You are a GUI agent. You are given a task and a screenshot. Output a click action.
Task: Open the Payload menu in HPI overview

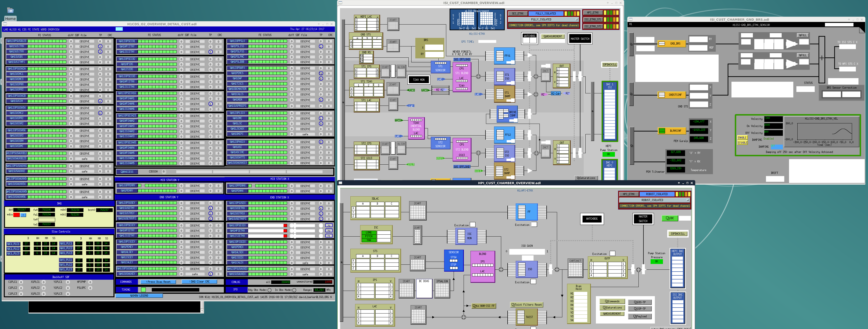[x=640, y=317]
